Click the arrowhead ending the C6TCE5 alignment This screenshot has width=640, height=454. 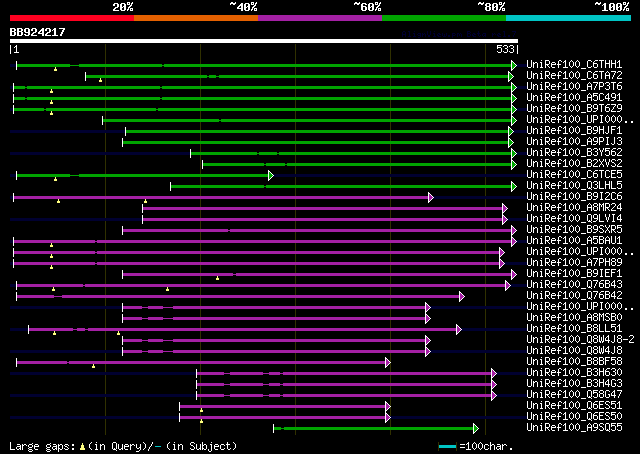click(x=271, y=176)
